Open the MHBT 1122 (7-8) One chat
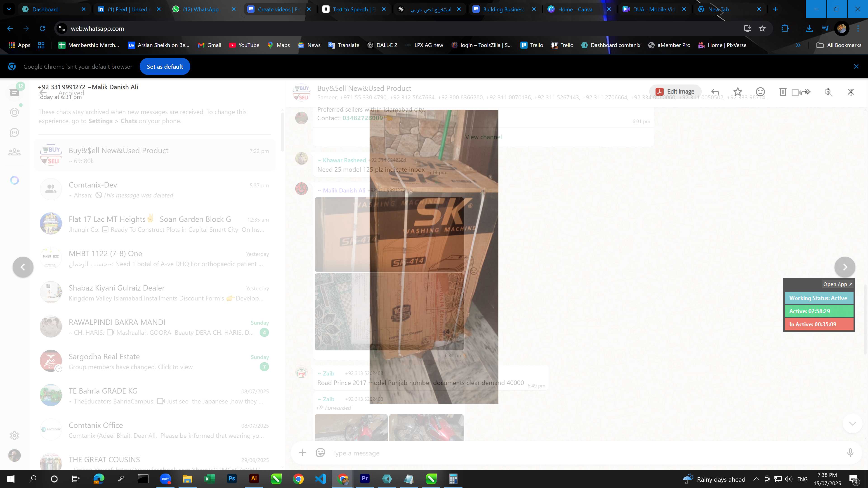Image resolution: width=868 pixels, height=488 pixels. (x=155, y=258)
